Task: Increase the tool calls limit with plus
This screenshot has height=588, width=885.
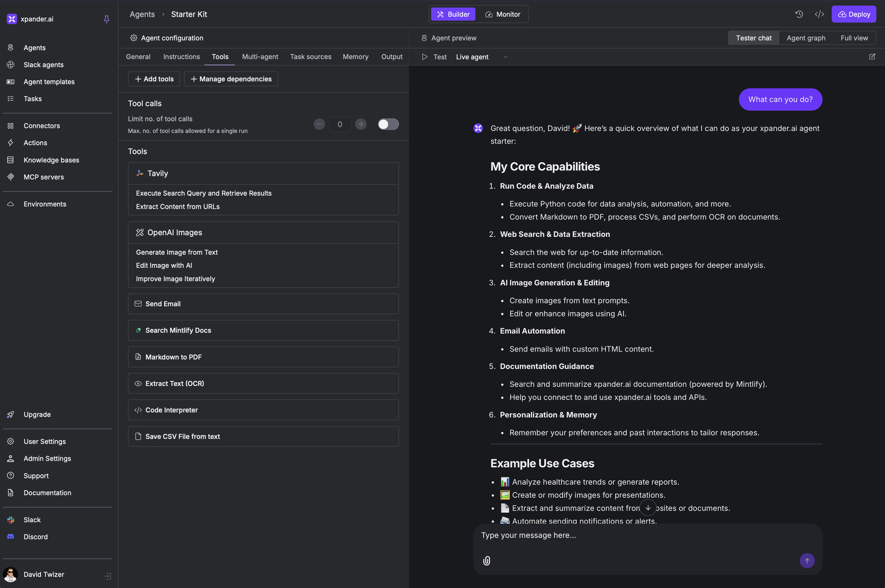Action: [x=361, y=124]
